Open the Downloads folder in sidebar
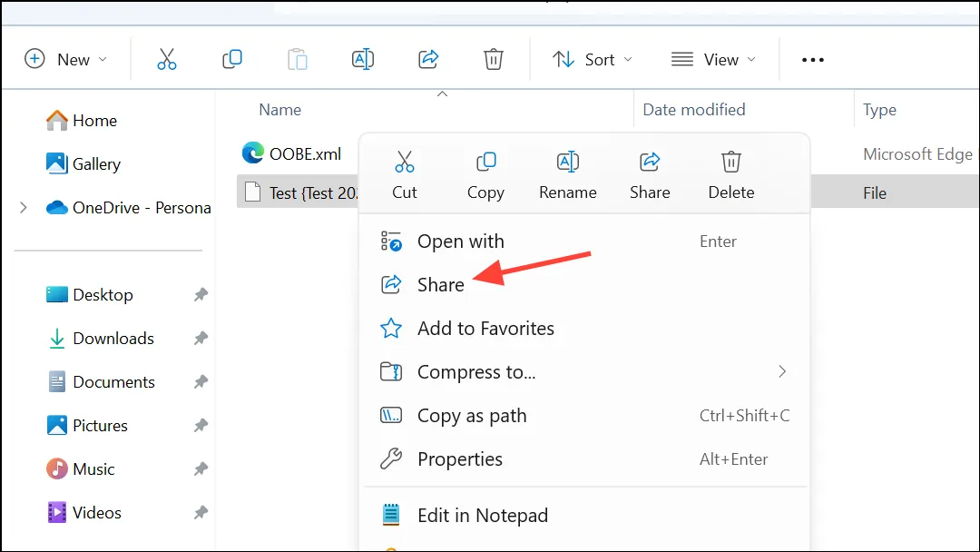 coord(113,339)
